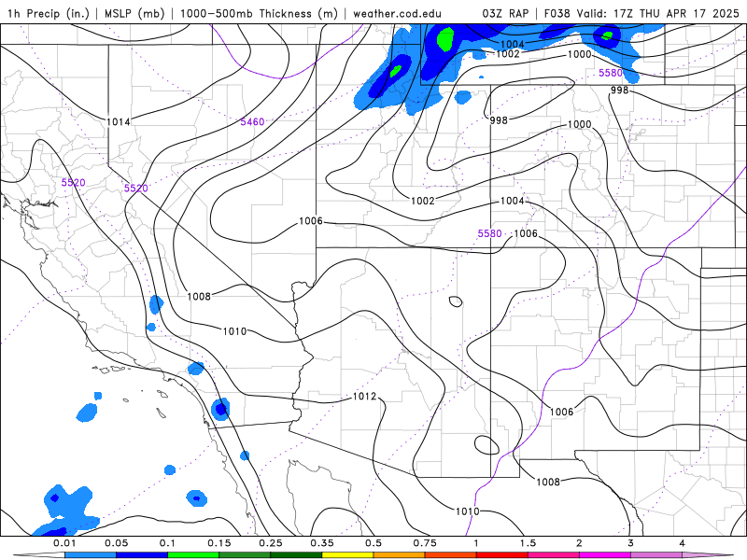Click the 0.01 legend tick label
The image size is (747, 560).
point(64,543)
